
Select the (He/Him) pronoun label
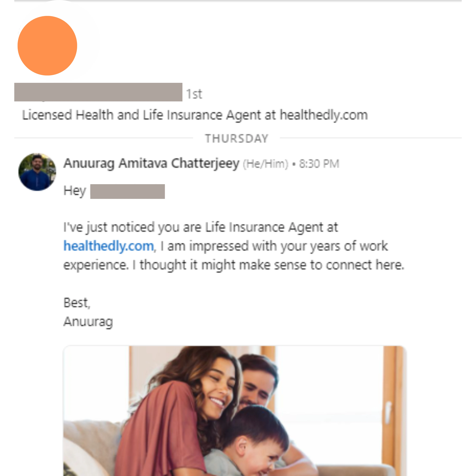click(x=266, y=164)
